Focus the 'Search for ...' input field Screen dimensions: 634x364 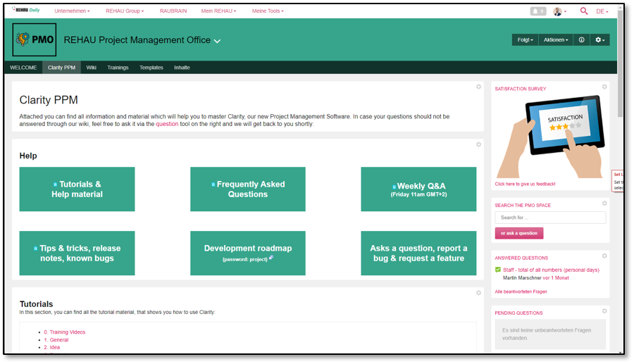pyautogui.click(x=550, y=218)
